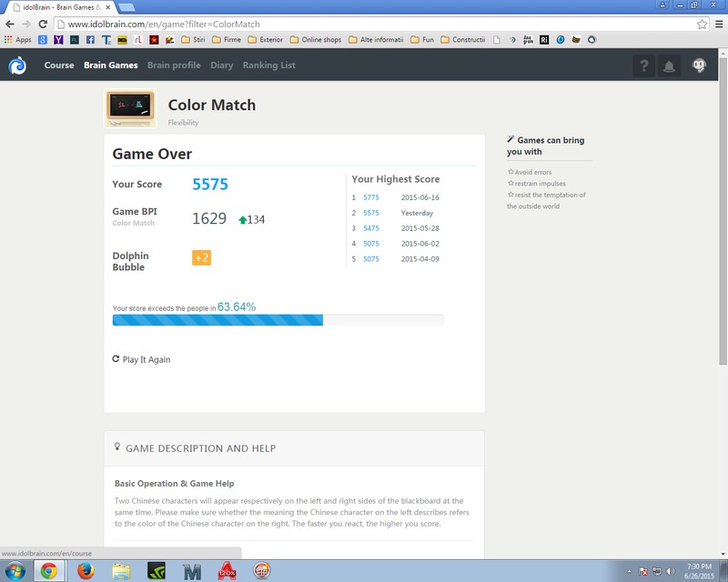Click the 5475 high score entry
Screen dimensions: 728x582
371,228
